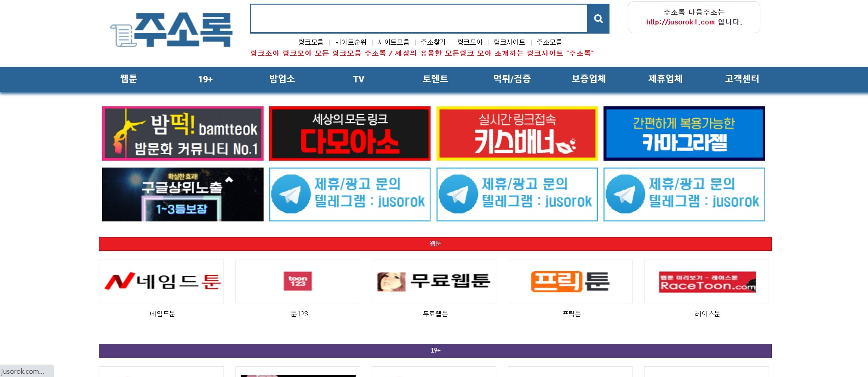Open the 네임드툰 logo card
Image resolution: width=868 pixels, height=377 pixels.
pyautogui.click(x=161, y=281)
